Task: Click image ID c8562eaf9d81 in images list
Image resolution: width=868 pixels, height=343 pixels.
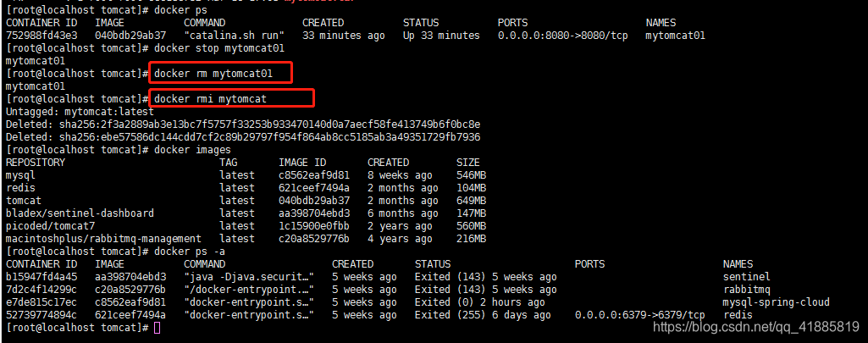Action: tap(314, 175)
